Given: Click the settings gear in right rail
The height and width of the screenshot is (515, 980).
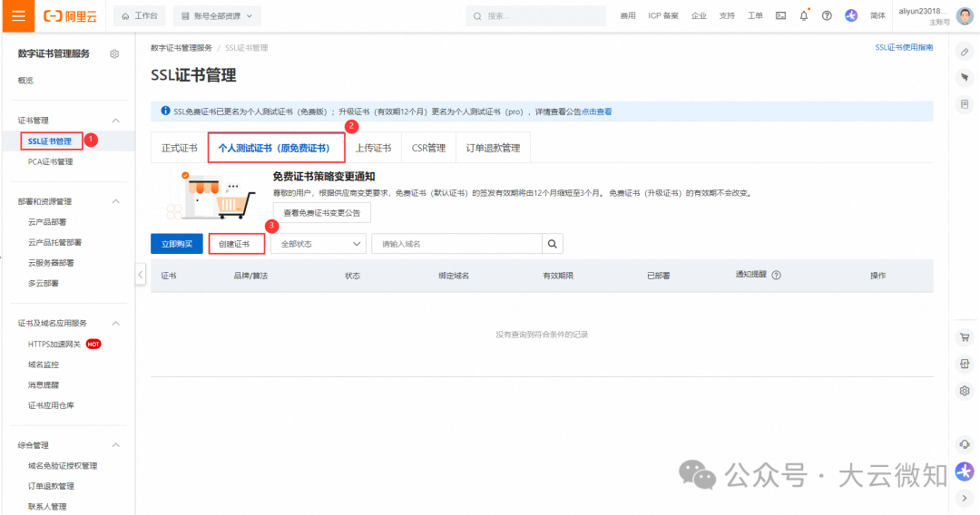Looking at the screenshot, I should point(965,391).
